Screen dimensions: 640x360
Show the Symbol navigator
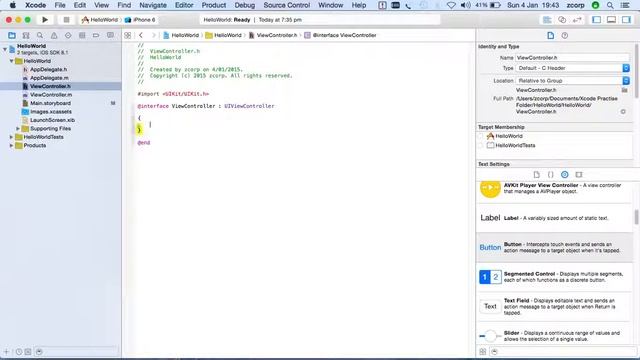26,36
